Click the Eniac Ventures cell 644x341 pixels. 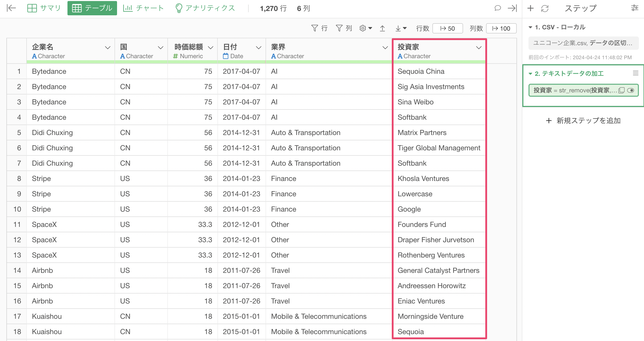[x=439, y=301]
